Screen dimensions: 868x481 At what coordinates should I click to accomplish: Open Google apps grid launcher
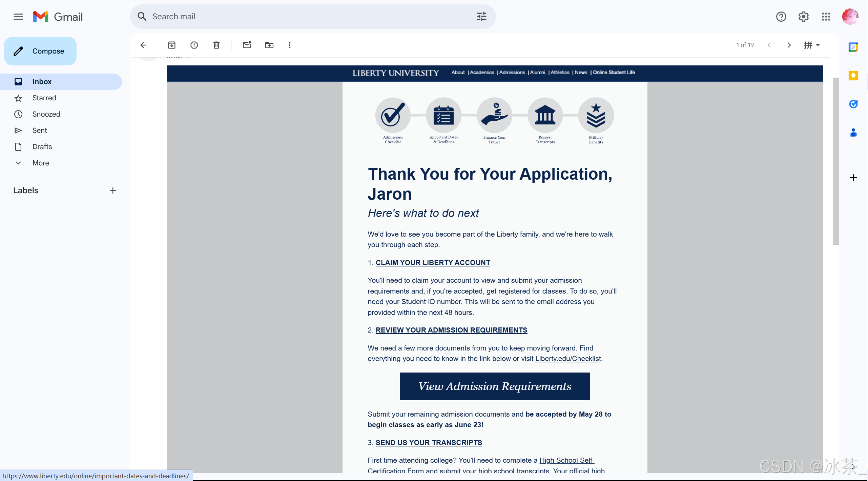pos(826,17)
